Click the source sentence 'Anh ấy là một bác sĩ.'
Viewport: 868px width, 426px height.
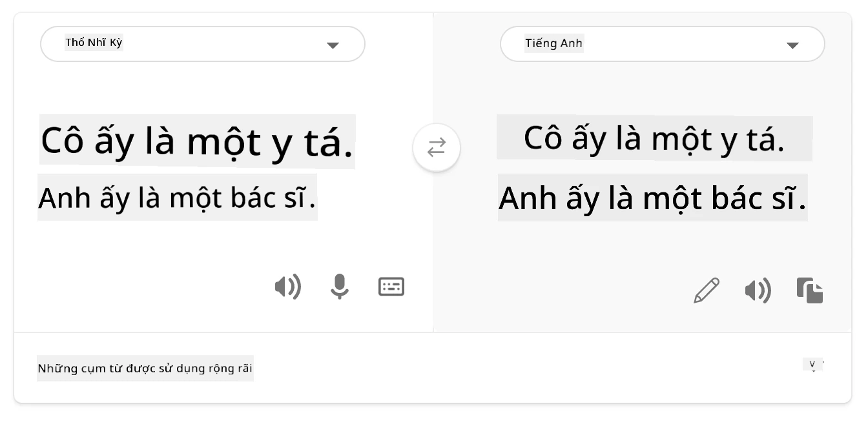click(178, 198)
